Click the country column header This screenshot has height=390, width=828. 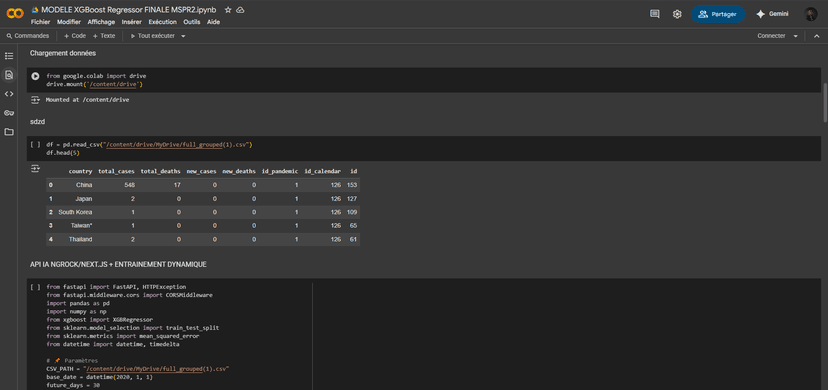(x=80, y=172)
